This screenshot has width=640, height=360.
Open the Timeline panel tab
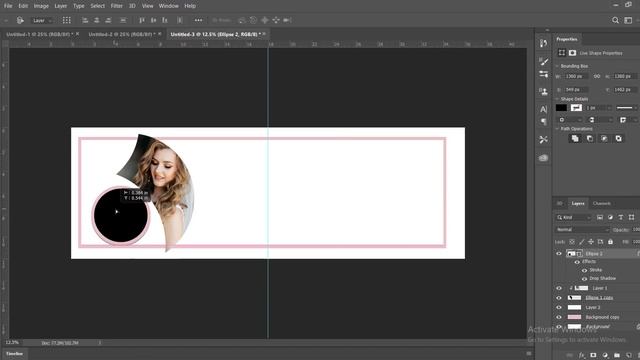[14, 354]
